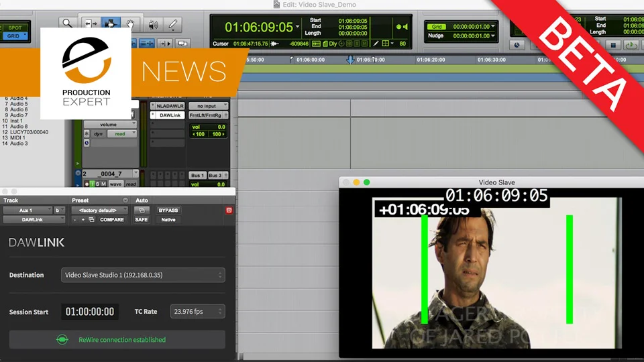The image size is (644, 362).
Task: Click the plugin automation enable icon under Auto
Action: click(142, 210)
